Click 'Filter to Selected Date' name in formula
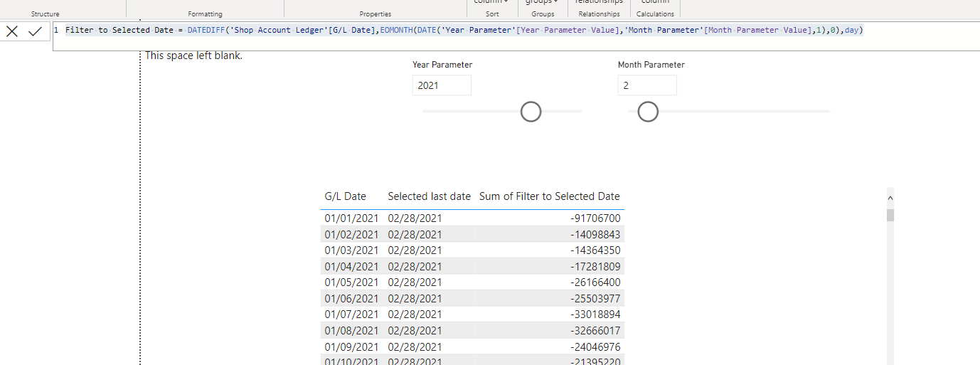 119,30
